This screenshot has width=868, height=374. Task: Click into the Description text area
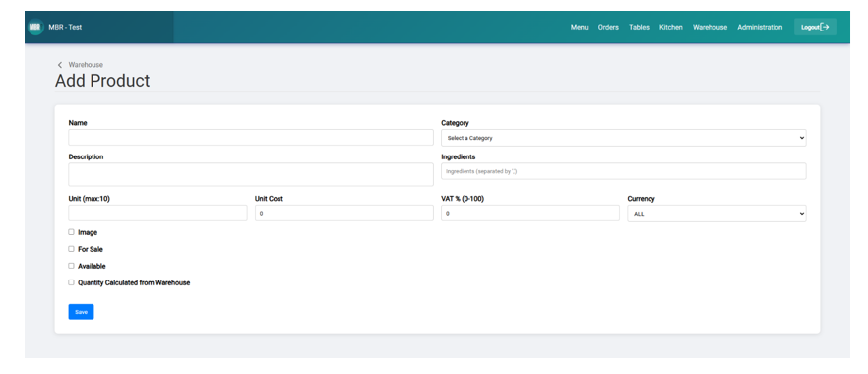(251, 174)
